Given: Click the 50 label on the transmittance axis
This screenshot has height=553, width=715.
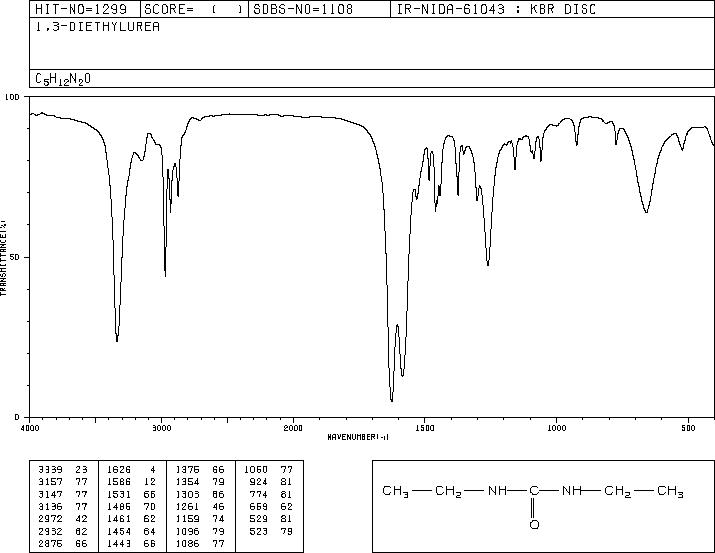Looking at the screenshot, I should tap(17, 257).
